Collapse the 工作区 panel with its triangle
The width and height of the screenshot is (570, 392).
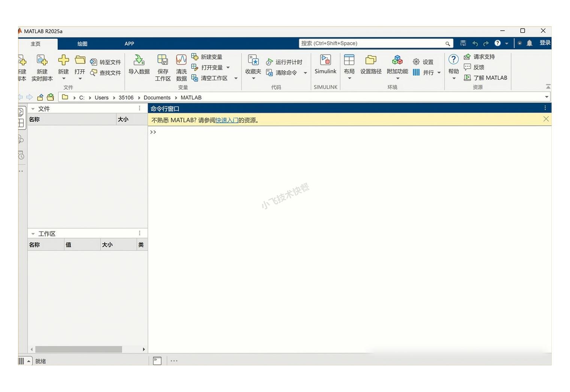(33, 234)
